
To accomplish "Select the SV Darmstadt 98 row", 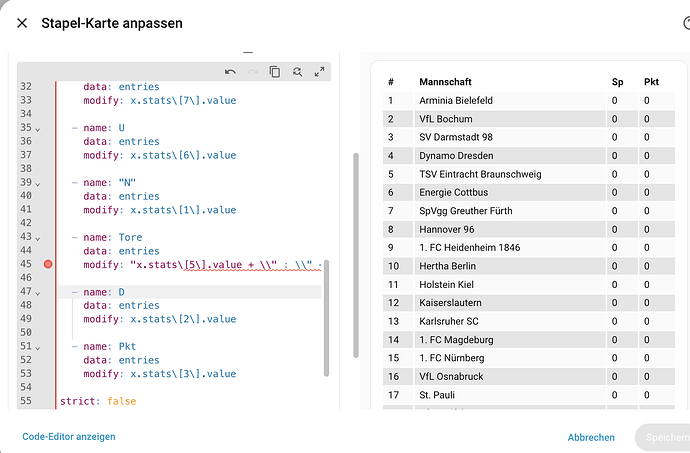I will click(529, 137).
